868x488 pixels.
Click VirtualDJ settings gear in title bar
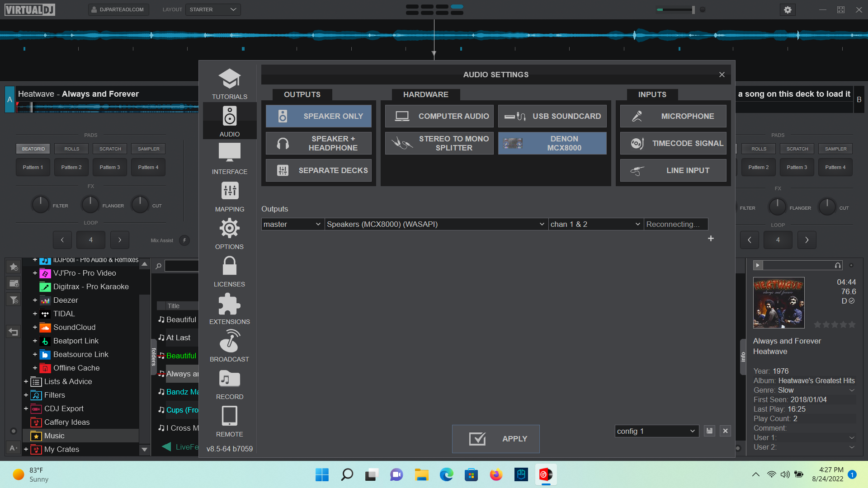click(788, 9)
